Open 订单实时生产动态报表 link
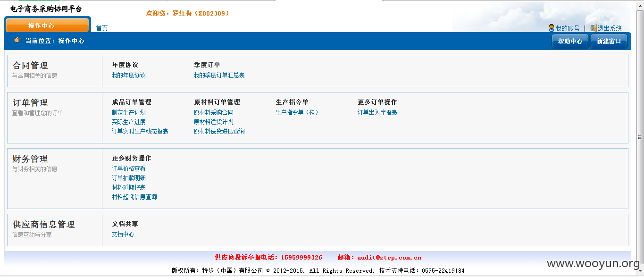 click(140, 132)
